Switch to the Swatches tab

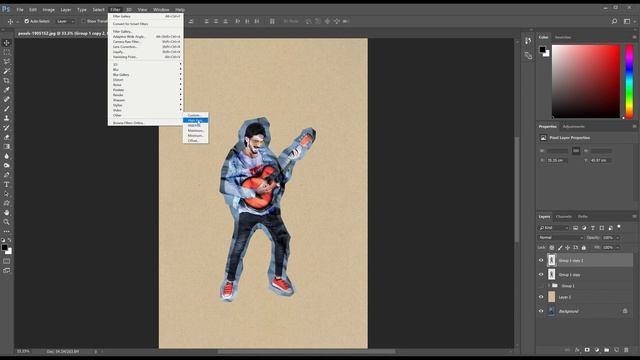563,37
